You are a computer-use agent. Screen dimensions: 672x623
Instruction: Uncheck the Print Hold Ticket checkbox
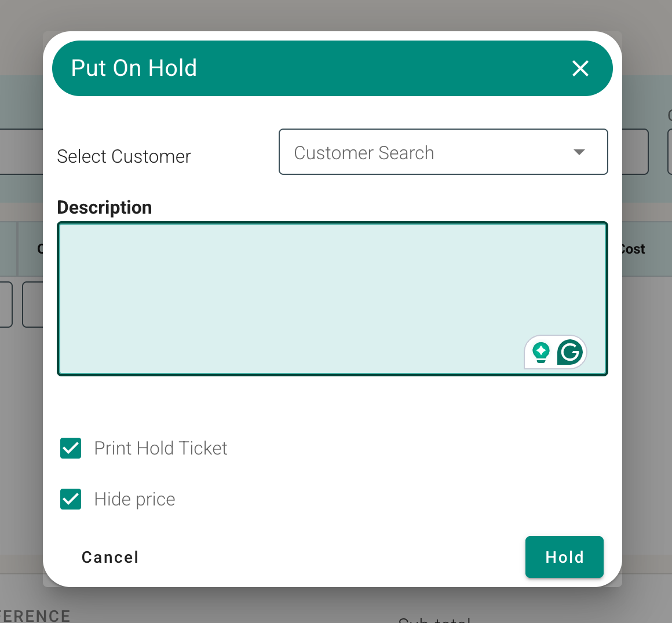(71, 448)
